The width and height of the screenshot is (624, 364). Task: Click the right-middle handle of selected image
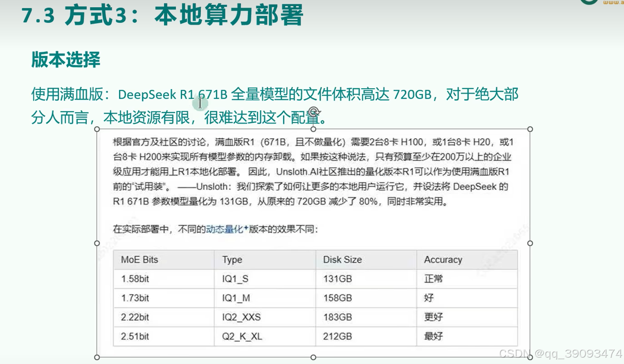pyautogui.click(x=530, y=243)
